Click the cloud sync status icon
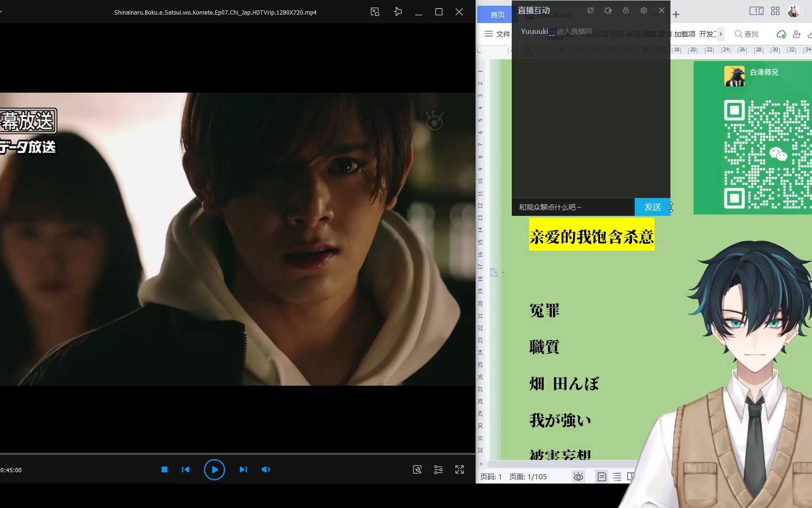Image resolution: width=812 pixels, height=508 pixels. pyautogui.click(x=781, y=34)
